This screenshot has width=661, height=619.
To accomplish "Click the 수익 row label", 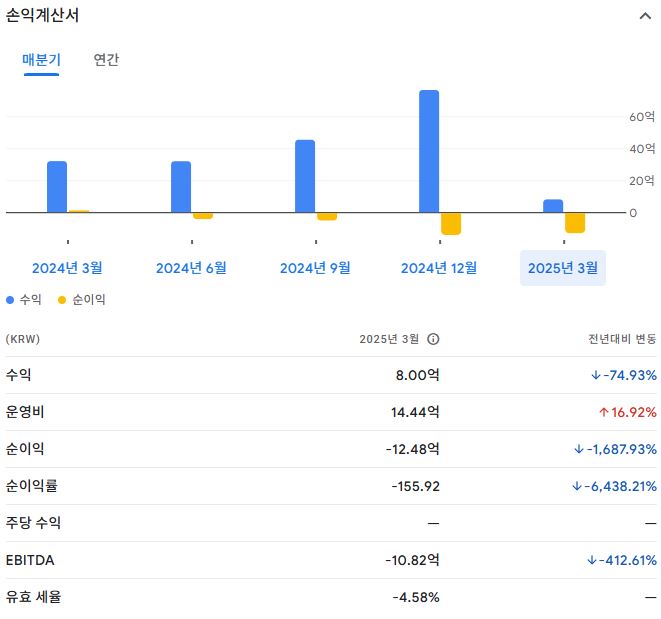I will 19,374.
